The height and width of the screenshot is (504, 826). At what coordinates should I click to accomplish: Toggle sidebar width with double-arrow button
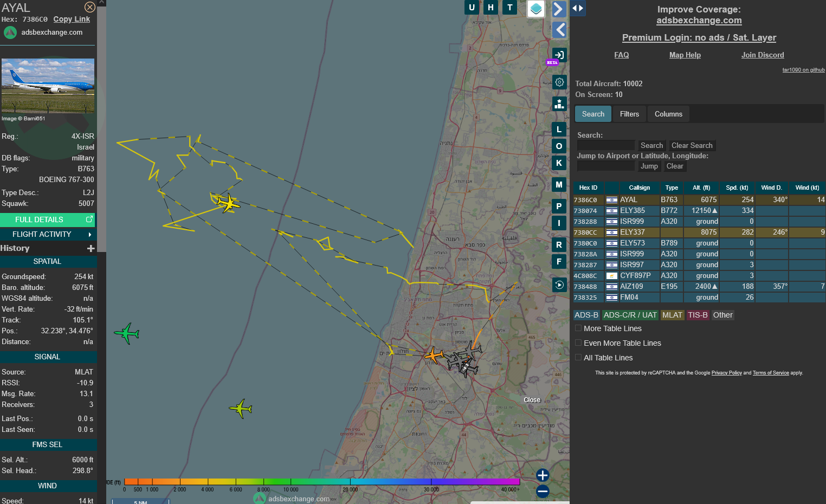pyautogui.click(x=578, y=8)
